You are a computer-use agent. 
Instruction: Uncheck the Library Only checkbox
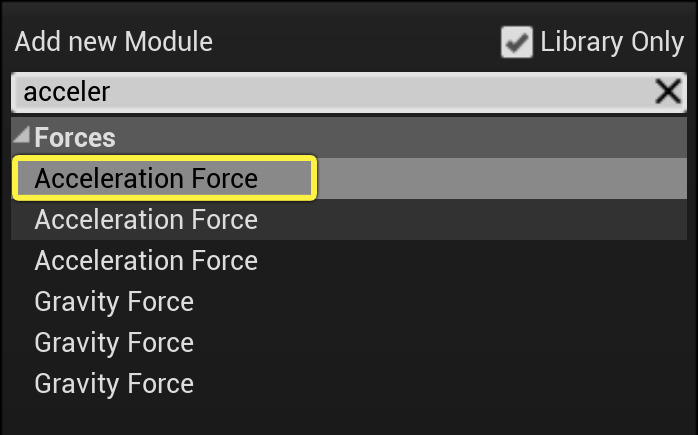pos(516,43)
